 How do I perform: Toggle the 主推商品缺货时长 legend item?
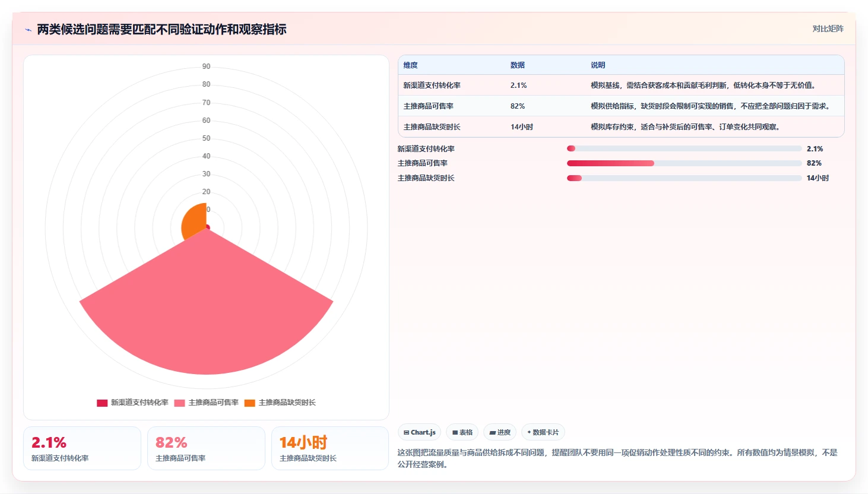coord(280,403)
